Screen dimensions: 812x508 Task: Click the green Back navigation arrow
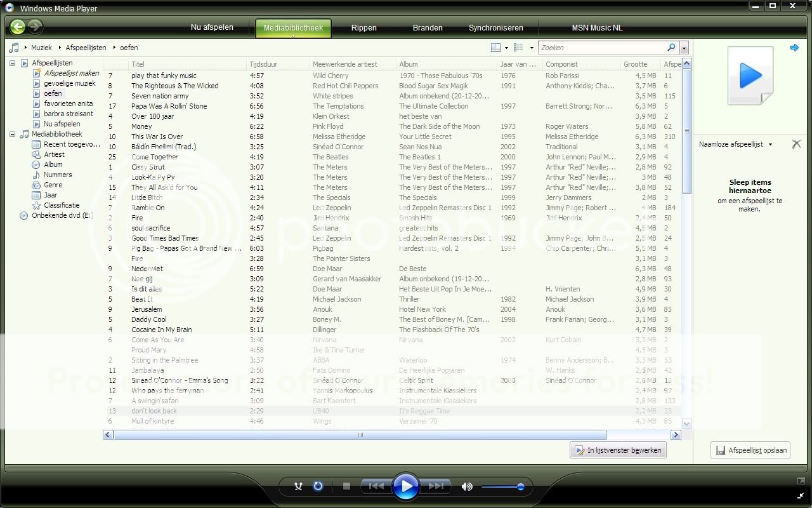click(x=18, y=27)
